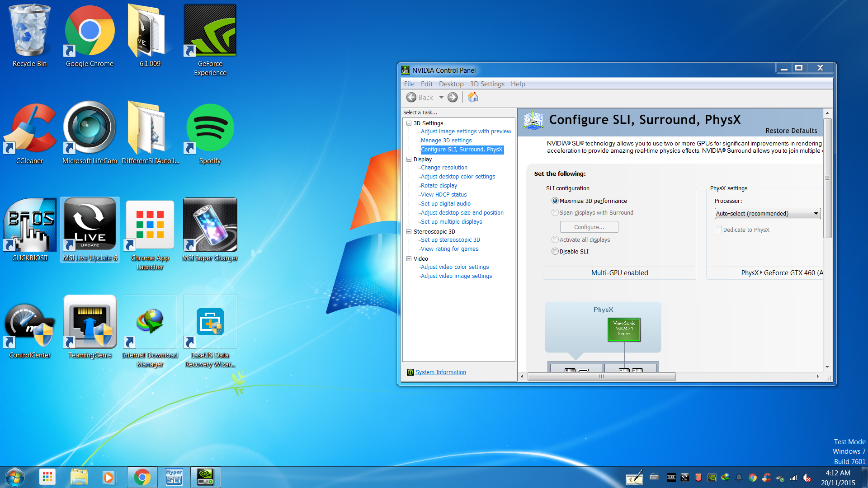Image resolution: width=868 pixels, height=488 pixels.
Task: Open Google Chrome desktop shortcut
Action: point(90,36)
